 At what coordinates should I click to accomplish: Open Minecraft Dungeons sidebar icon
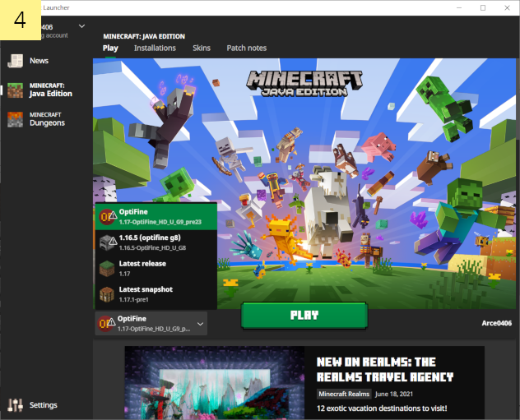(16, 119)
